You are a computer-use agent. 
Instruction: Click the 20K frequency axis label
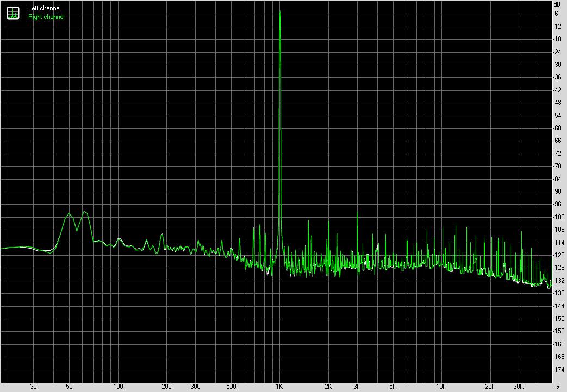[490, 387]
